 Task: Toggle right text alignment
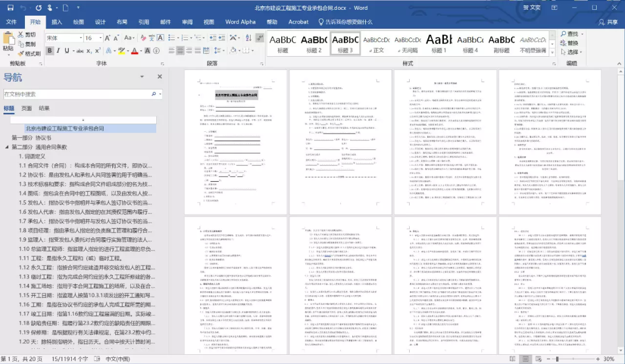click(189, 50)
